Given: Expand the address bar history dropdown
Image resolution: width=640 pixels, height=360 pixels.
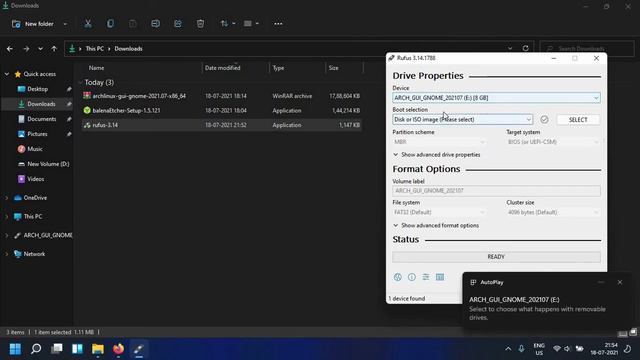Looking at the screenshot, I should (510, 48).
